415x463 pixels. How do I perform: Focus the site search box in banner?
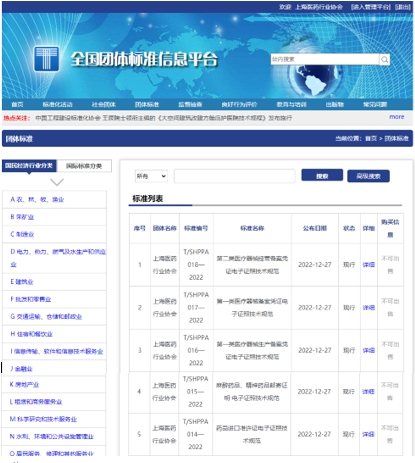click(325, 59)
